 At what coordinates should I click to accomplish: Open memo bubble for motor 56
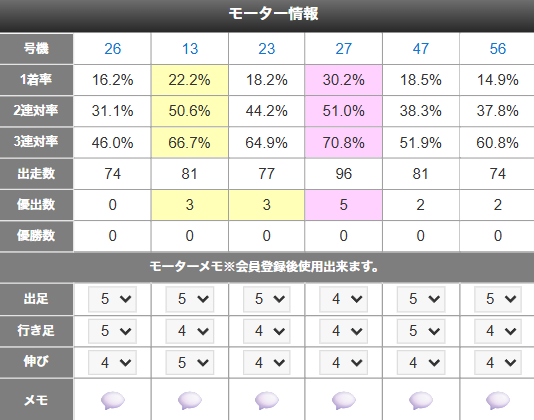pos(498,400)
